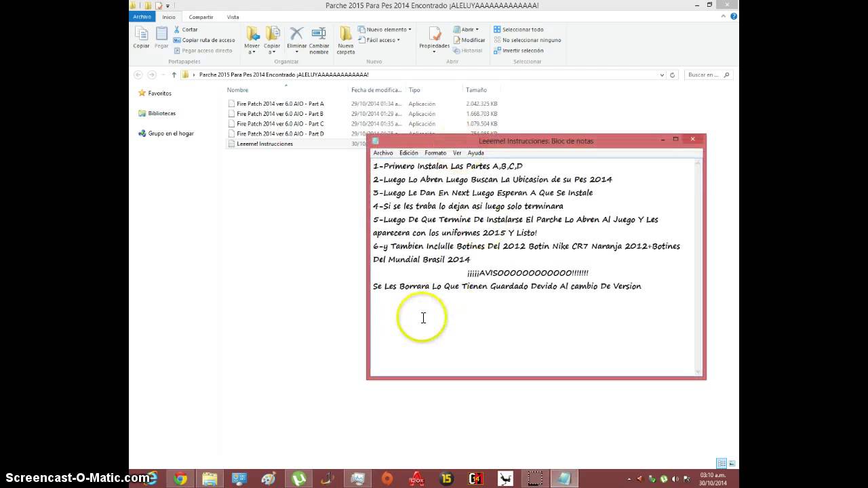Open Paint from the taskbar
The width and height of the screenshot is (868, 488).
269,479
